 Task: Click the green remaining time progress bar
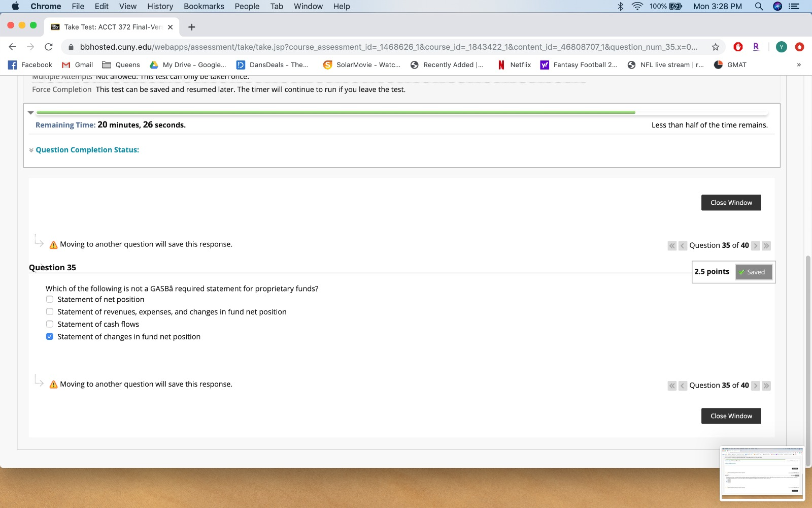point(335,112)
